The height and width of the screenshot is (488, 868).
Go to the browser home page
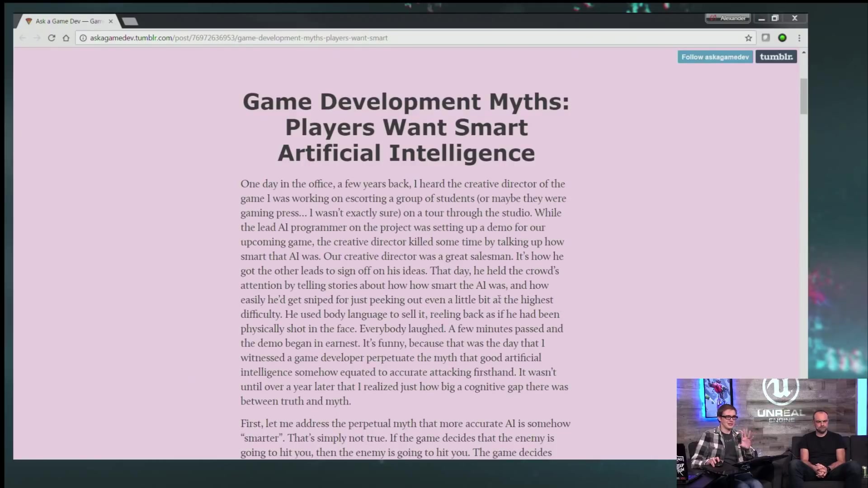coord(66,38)
